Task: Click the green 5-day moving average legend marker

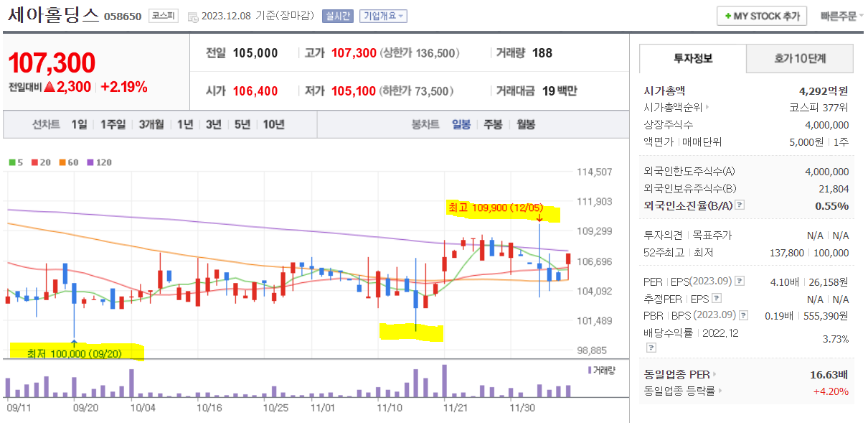Action: click(x=11, y=162)
